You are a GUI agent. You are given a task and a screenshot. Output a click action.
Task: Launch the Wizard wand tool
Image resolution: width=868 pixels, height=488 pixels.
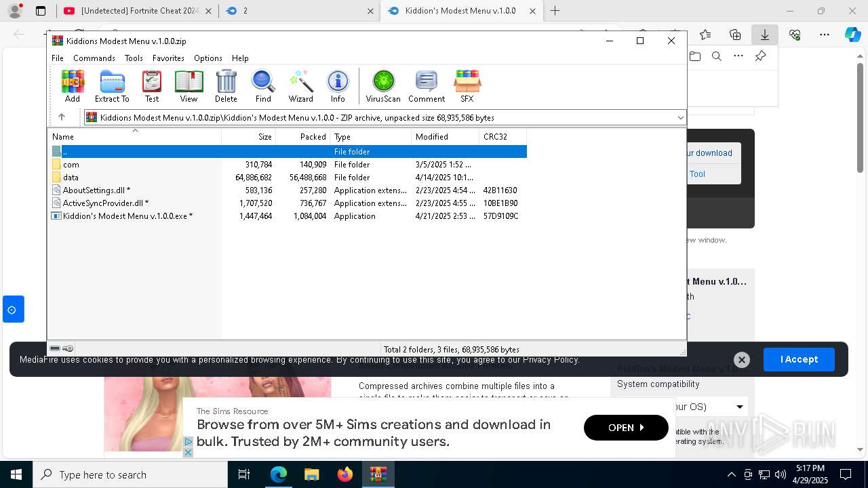300,86
